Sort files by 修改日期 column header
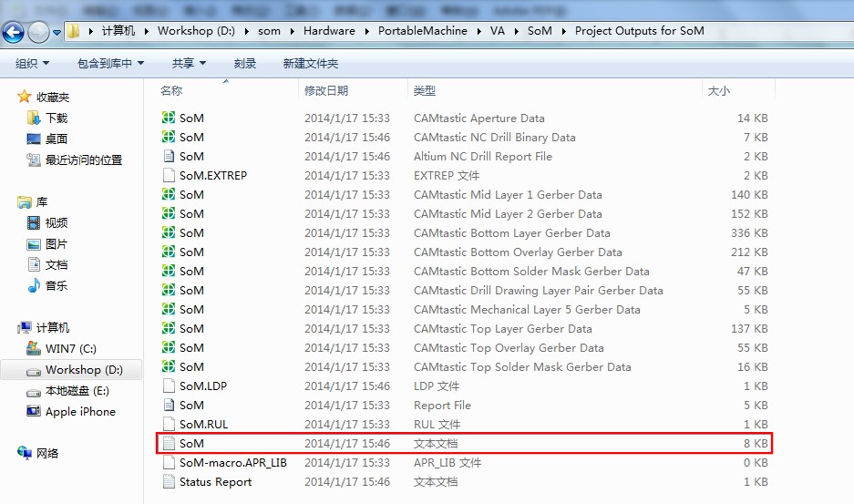854x504 pixels. (x=326, y=91)
